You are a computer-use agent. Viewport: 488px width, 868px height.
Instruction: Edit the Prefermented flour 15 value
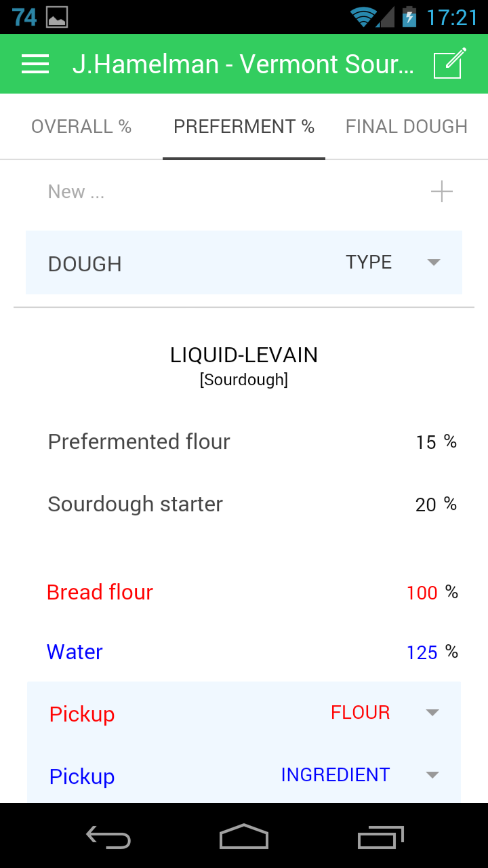point(426,443)
